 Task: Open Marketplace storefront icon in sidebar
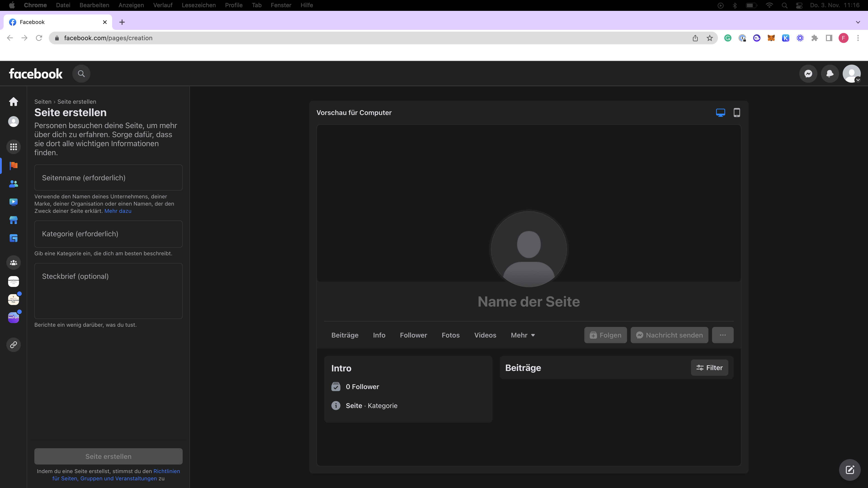click(x=14, y=220)
